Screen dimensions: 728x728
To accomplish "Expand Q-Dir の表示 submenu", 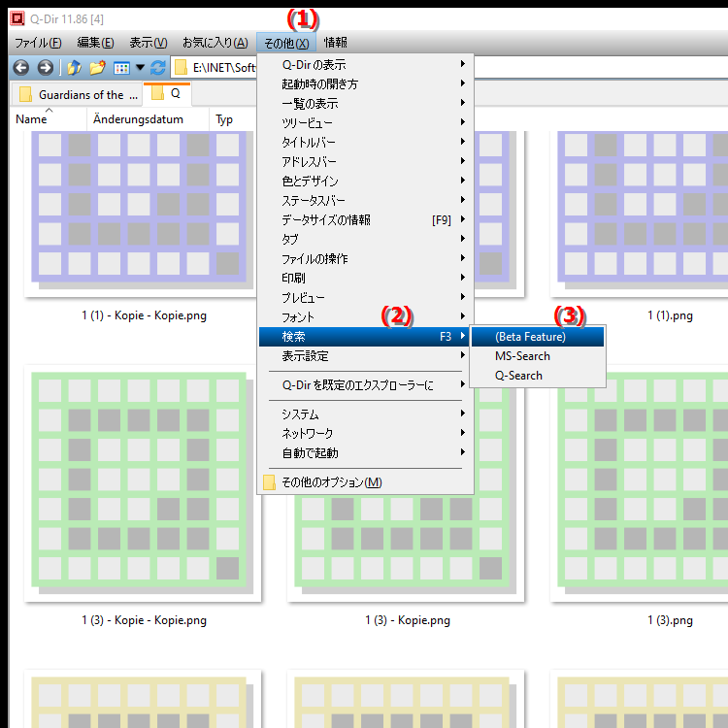I will tap(365, 64).
